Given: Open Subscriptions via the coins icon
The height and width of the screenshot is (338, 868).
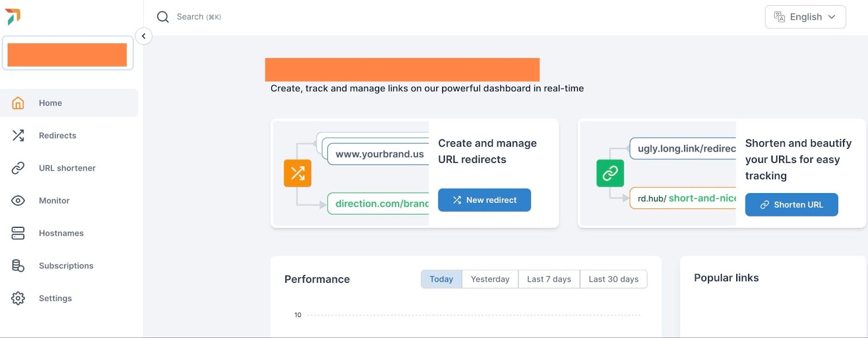Looking at the screenshot, I should 18,266.
